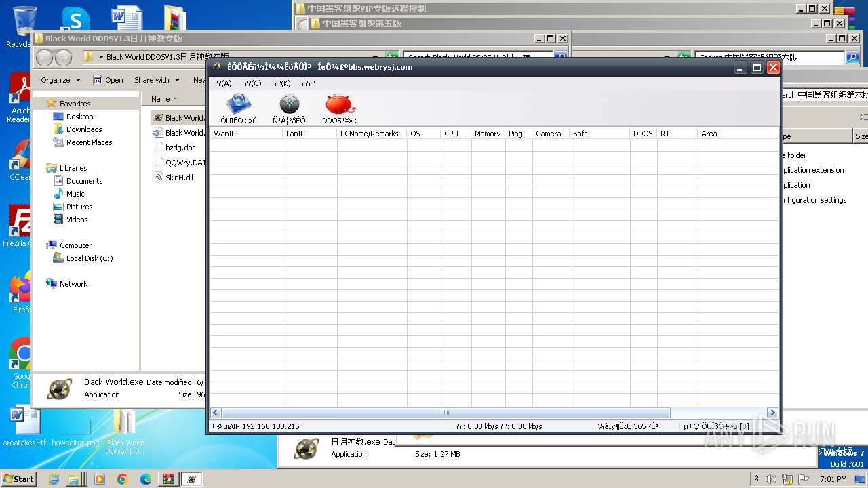Open the Documents library
868x488 pixels.
84,181
